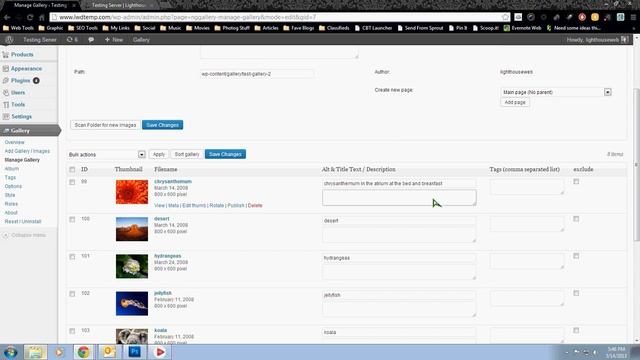Viewport: 640px width, 360px height.
Task: Select checkbox for image ID 102
Action: click(72, 294)
